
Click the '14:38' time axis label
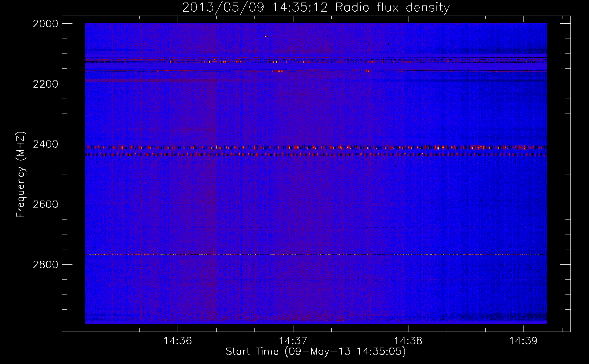coord(408,341)
